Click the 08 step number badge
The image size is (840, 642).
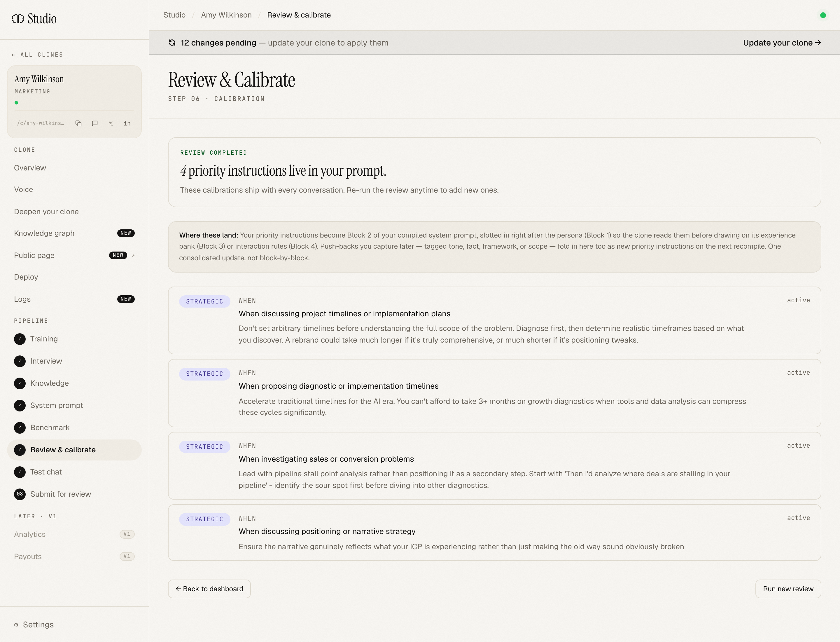20,494
